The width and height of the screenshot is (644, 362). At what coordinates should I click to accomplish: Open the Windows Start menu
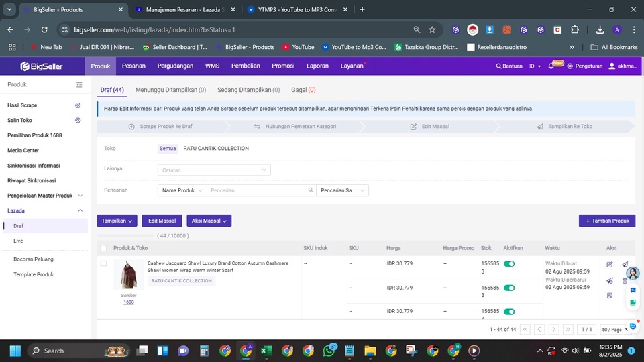(x=15, y=351)
